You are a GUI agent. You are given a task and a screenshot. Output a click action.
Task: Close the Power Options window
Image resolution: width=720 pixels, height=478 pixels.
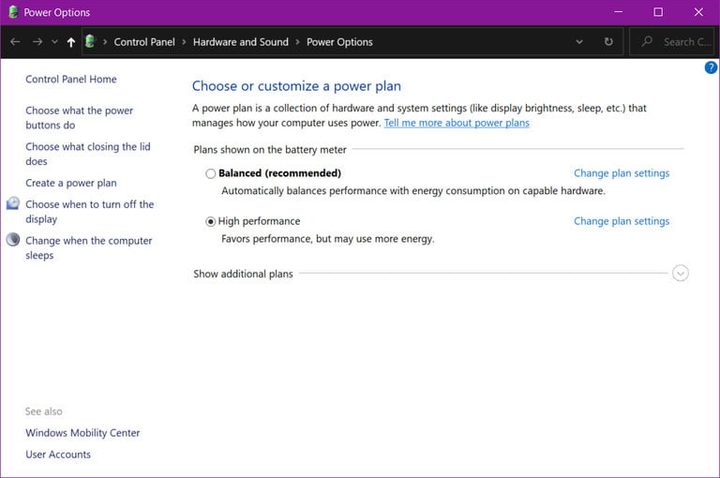(698, 12)
